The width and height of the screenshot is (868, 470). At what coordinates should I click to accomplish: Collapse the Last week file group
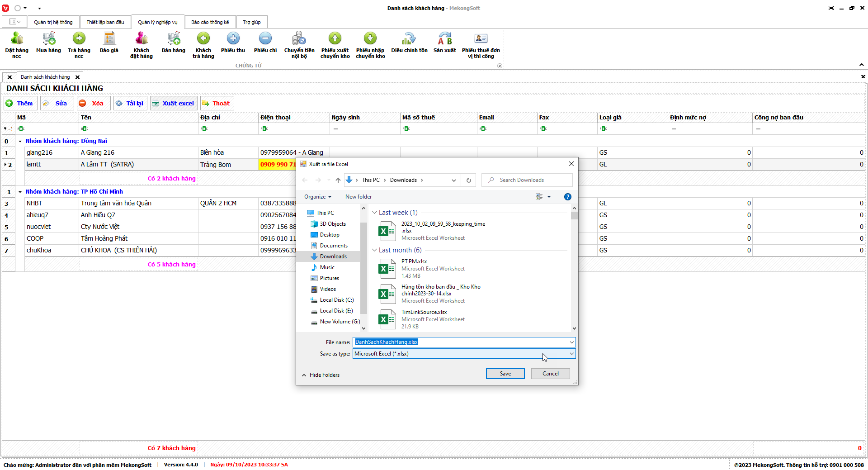click(x=374, y=213)
